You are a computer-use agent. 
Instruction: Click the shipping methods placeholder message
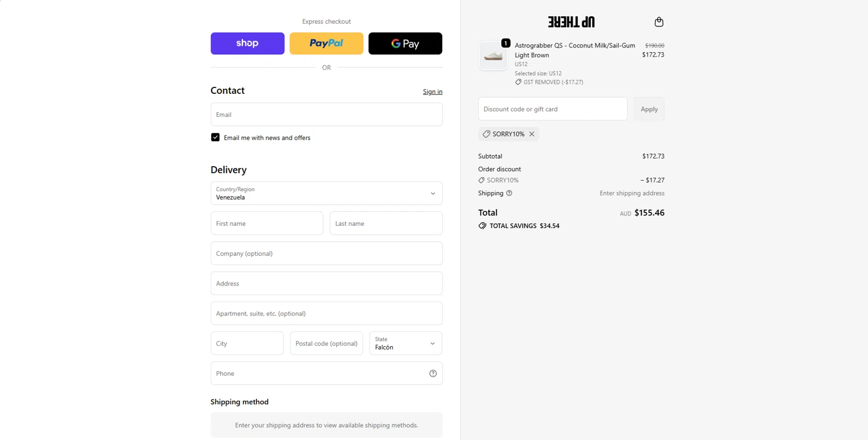326,425
